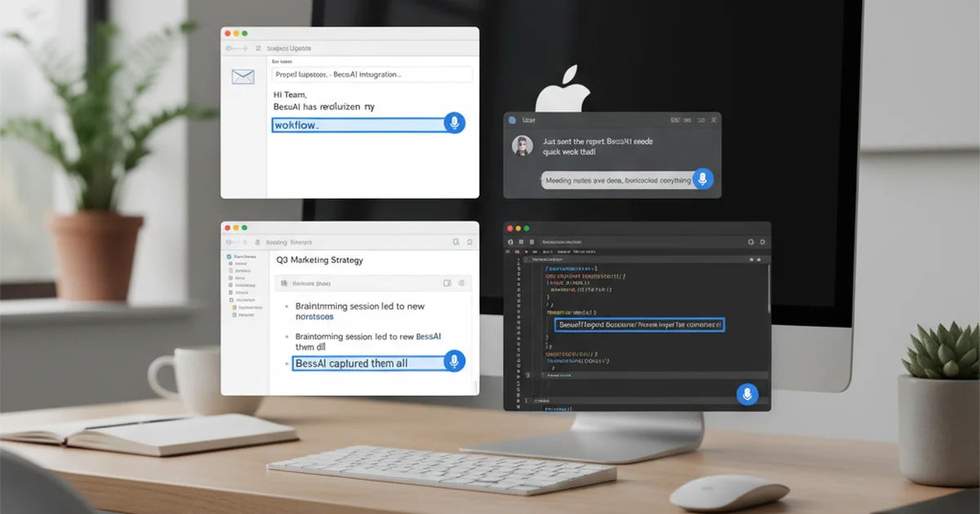Click the settings icon in code editor's top bar
980x514 pixels.
pos(762,241)
